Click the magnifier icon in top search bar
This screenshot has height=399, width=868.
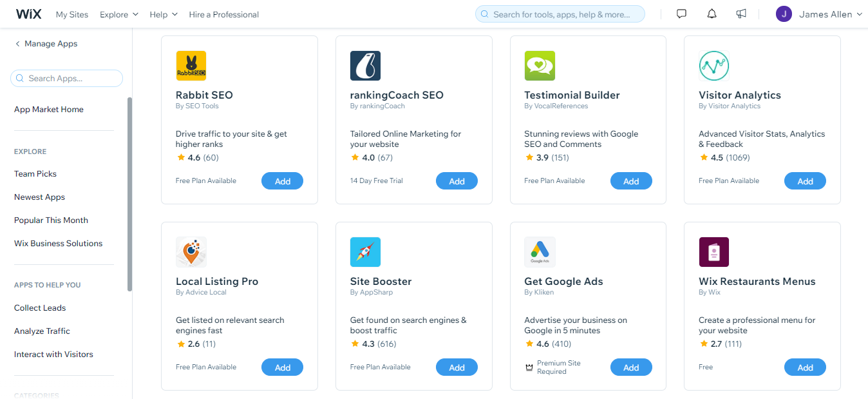click(486, 14)
